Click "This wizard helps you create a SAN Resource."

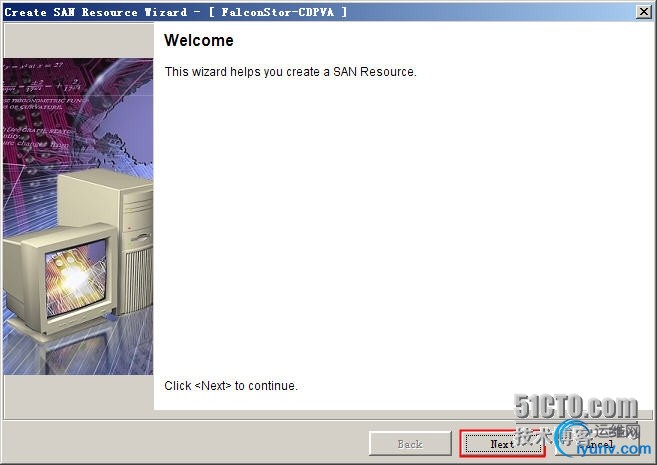(x=290, y=72)
